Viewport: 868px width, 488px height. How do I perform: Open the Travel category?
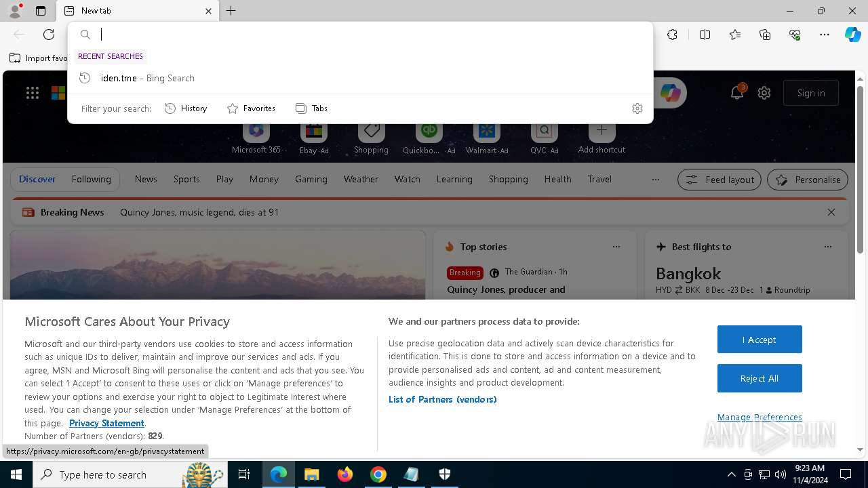(x=599, y=179)
